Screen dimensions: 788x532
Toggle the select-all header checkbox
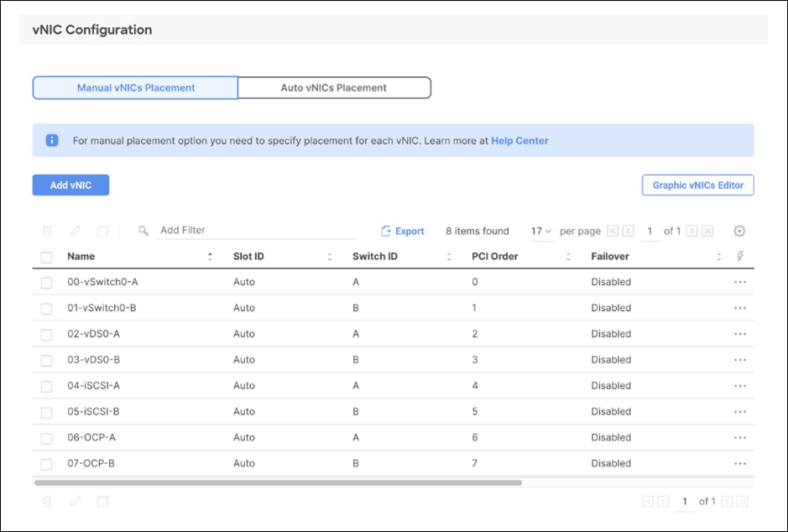click(46, 258)
